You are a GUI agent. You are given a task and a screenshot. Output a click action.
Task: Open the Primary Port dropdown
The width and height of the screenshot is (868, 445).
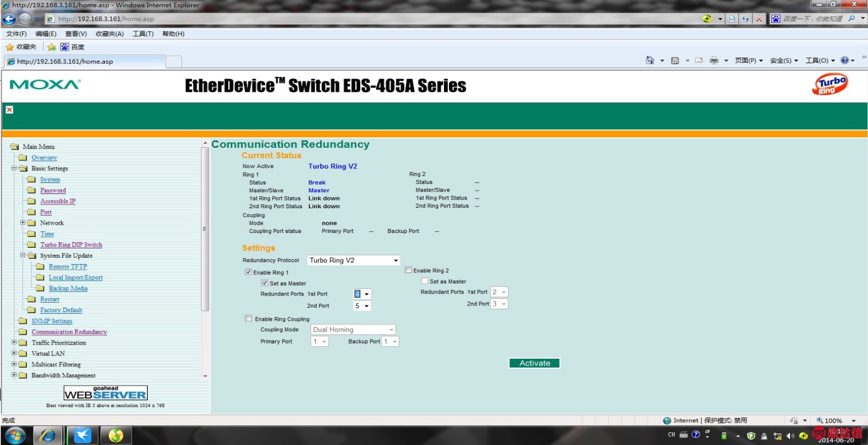click(320, 342)
